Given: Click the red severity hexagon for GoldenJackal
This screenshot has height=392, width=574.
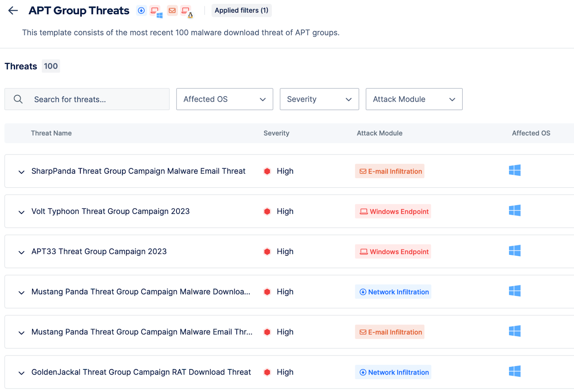Looking at the screenshot, I should click(x=267, y=372).
